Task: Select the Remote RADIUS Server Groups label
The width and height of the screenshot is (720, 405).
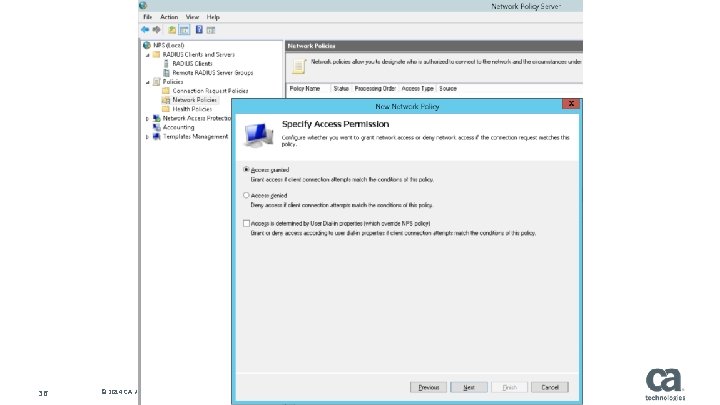Action: [x=213, y=73]
